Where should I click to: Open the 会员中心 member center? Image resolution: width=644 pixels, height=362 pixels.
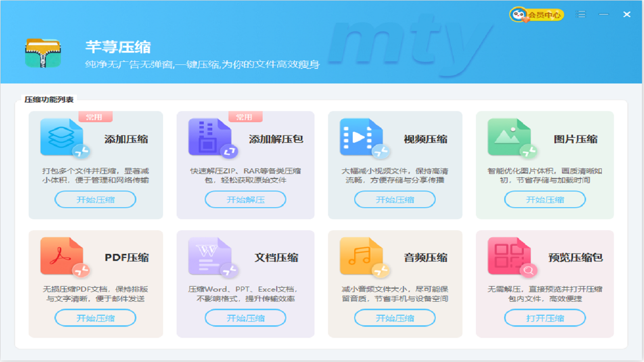(536, 15)
